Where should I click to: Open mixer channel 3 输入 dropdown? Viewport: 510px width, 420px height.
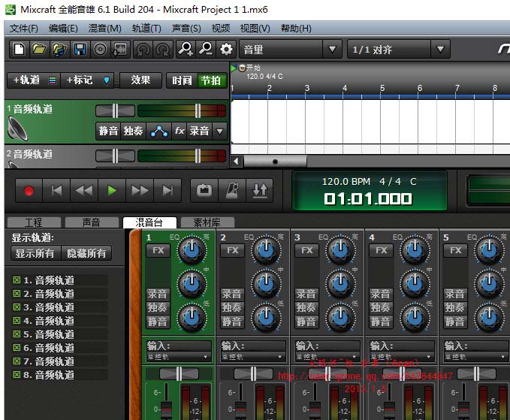[x=327, y=357]
